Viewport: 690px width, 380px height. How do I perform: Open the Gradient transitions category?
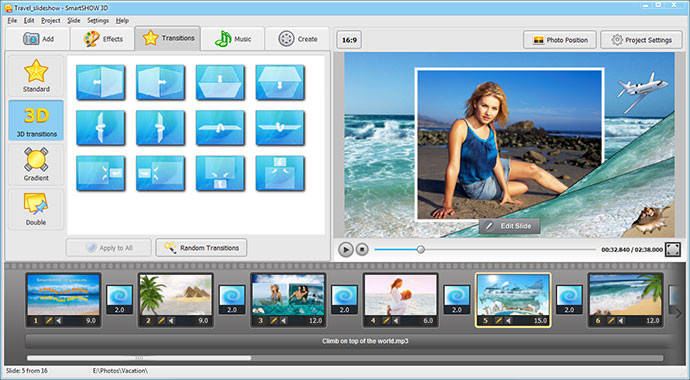36,164
